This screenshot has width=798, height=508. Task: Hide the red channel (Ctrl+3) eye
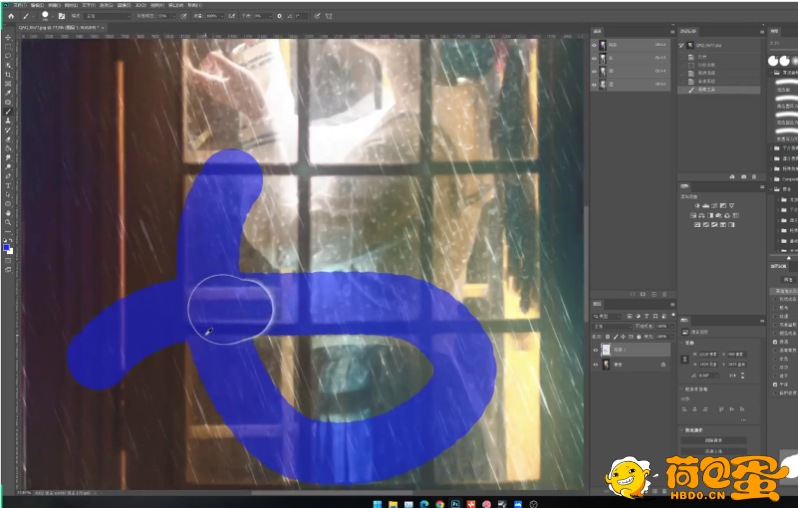(594, 58)
